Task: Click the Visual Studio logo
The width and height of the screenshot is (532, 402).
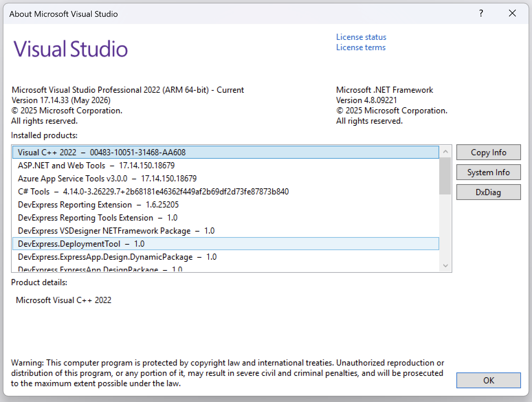Action: click(70, 48)
